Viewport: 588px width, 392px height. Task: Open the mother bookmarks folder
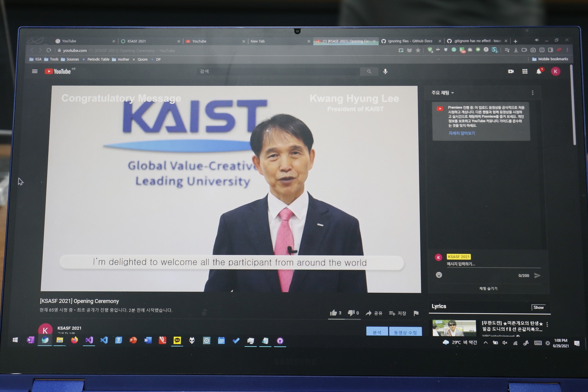coord(120,60)
